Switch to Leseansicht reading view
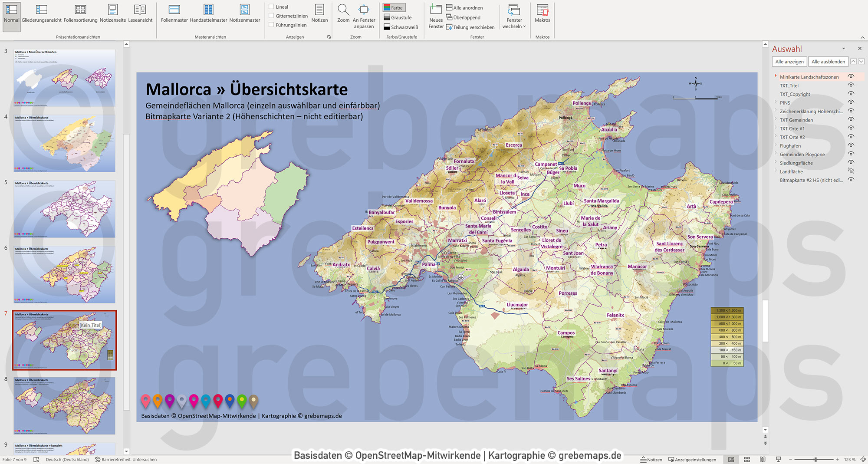The height and width of the screenshot is (464, 868). (140, 14)
